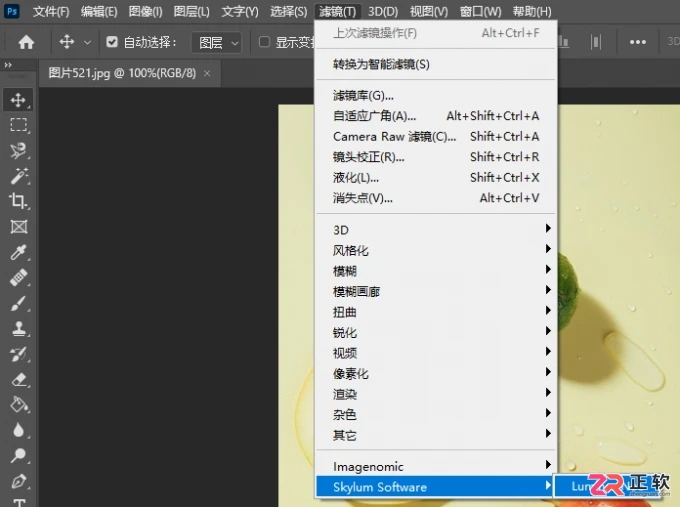The image size is (680, 507).
Task: Select the Lasso tool
Action: tap(18, 150)
